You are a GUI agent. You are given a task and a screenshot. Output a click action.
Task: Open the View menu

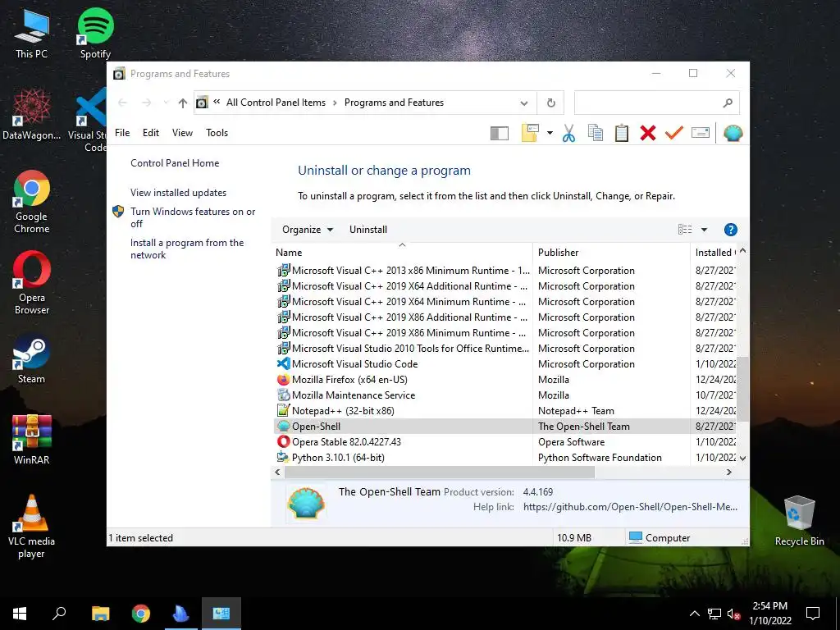pyautogui.click(x=182, y=133)
